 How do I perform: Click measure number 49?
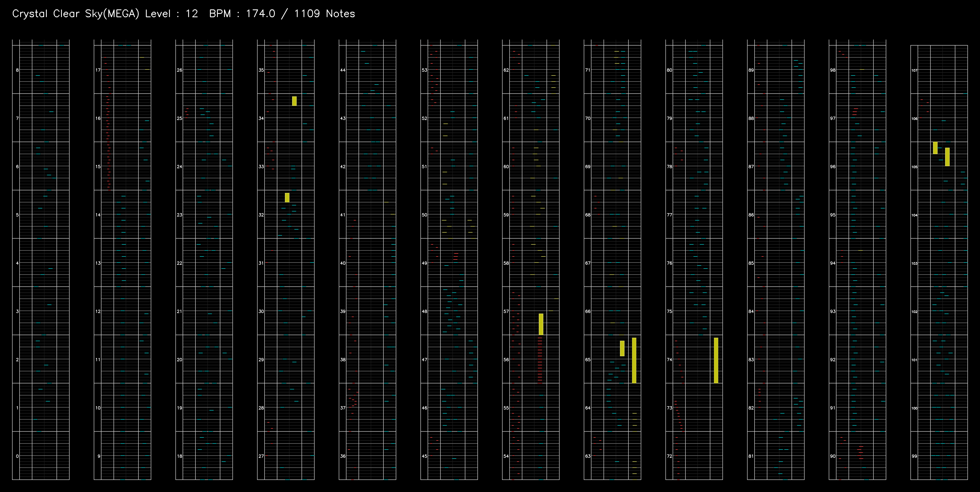click(425, 263)
